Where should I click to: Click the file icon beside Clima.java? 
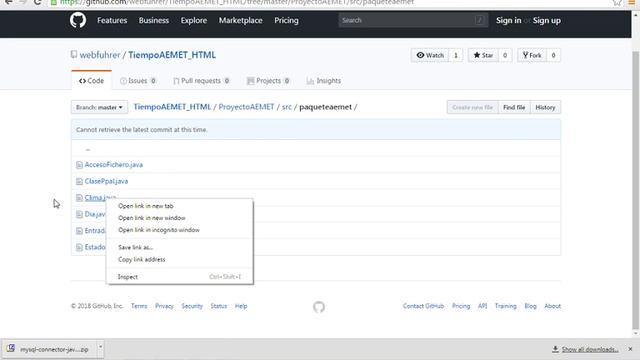79,198
